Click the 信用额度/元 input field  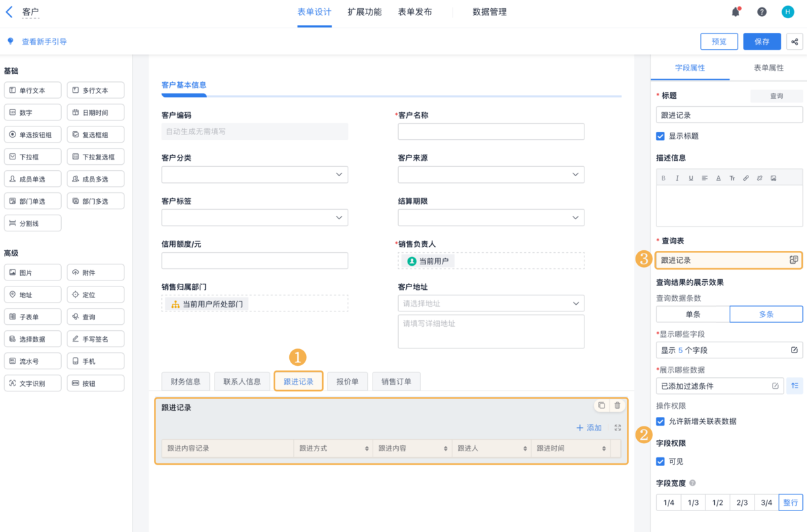[255, 261]
